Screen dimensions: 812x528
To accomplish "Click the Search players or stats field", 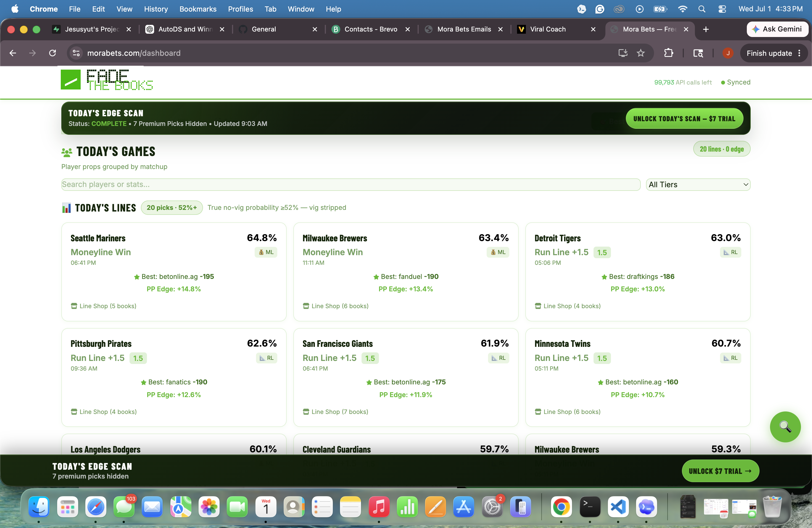I will pyautogui.click(x=351, y=184).
